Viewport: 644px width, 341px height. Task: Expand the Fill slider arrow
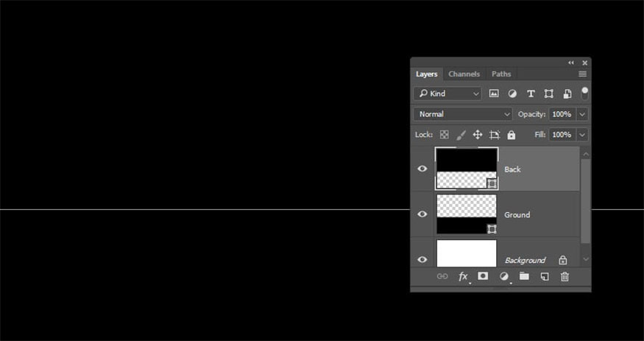[582, 135]
